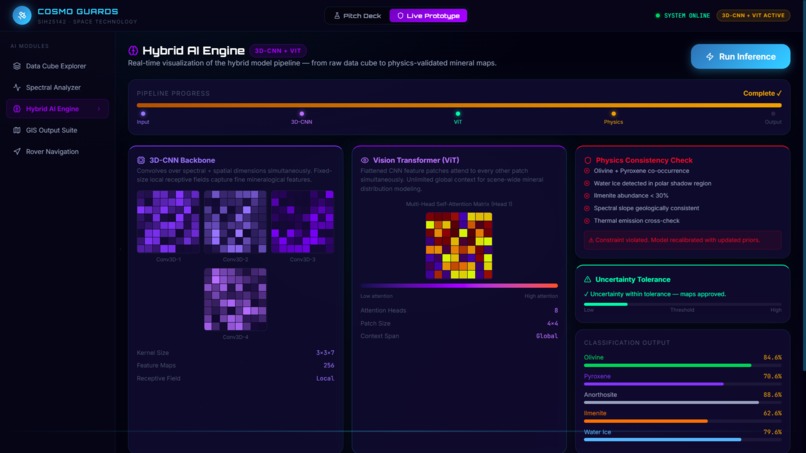Click the Pyroxene classification bar
This screenshot has height=453, width=806.
(x=683, y=384)
